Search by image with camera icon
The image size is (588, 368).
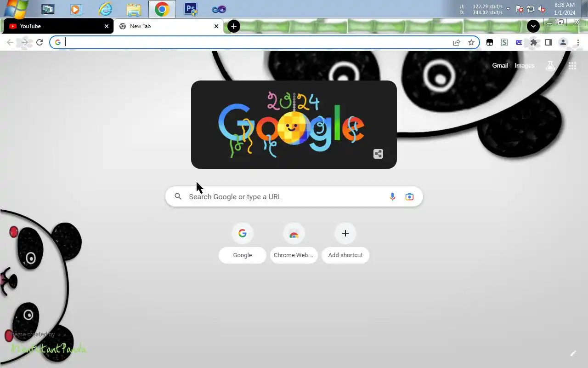coord(409,196)
